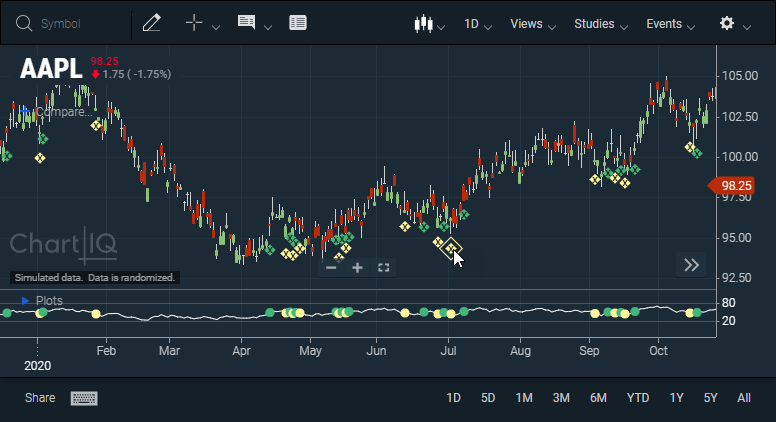The width and height of the screenshot is (776, 422).
Task: Open the Views menu
Action: pos(533,24)
